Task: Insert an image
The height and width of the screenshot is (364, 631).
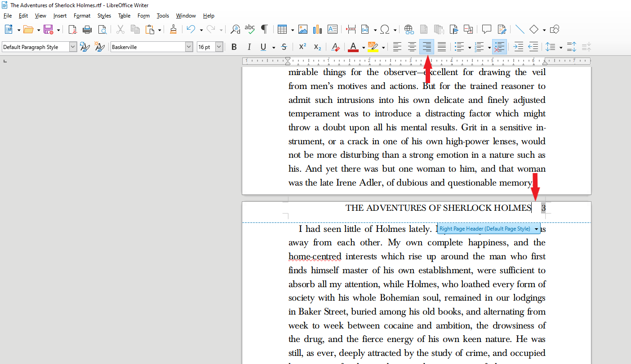Action: (303, 30)
